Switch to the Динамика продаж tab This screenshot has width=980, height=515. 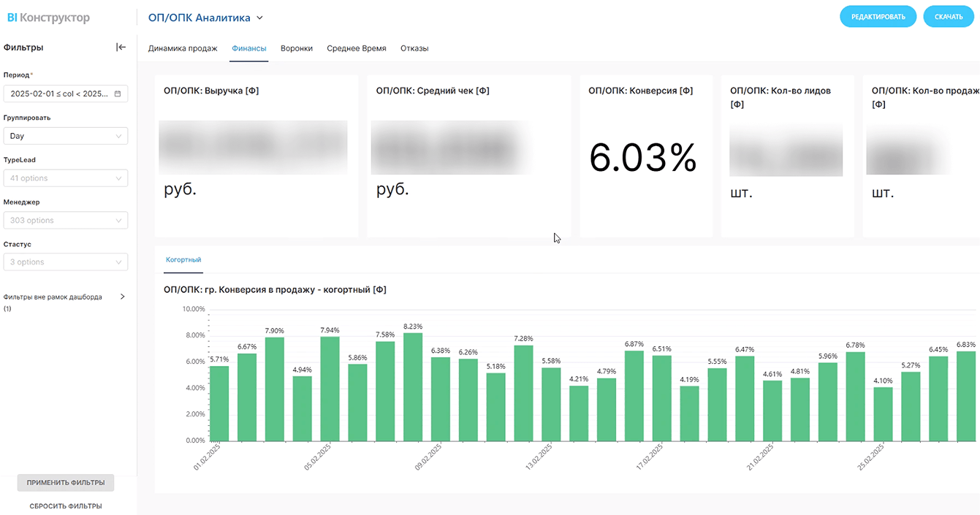[183, 48]
